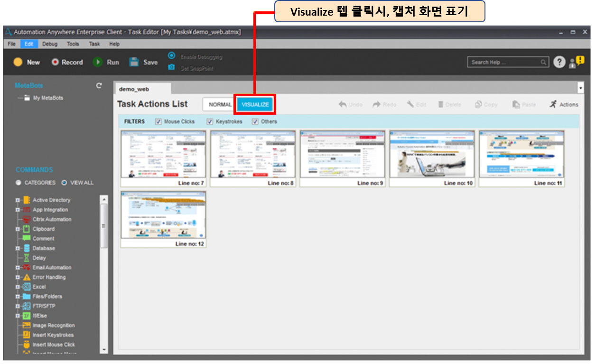Viewport: 596px width, 364px height.
Task: Switch to the VISUALIZE view button
Action: click(255, 105)
